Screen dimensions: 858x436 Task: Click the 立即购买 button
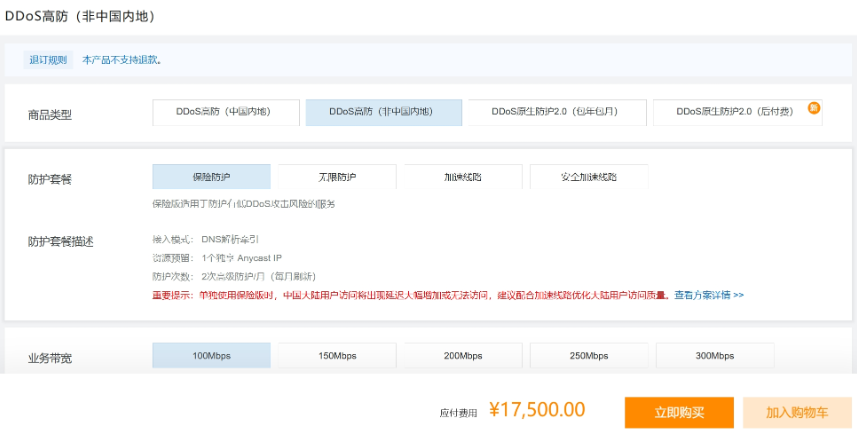tap(679, 412)
